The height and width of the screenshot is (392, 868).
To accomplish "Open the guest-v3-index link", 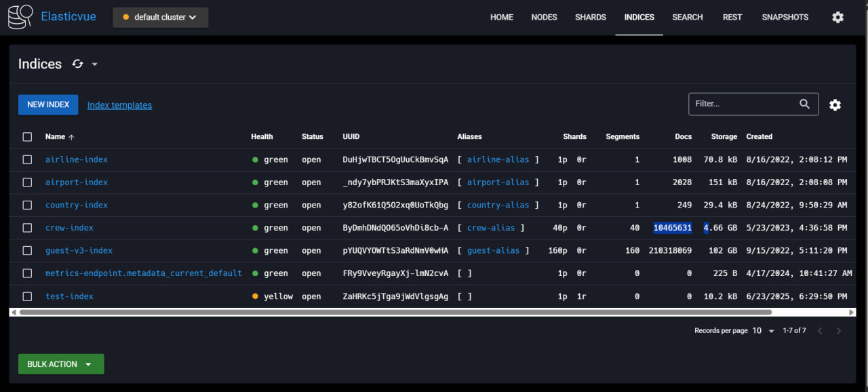I will coord(79,250).
